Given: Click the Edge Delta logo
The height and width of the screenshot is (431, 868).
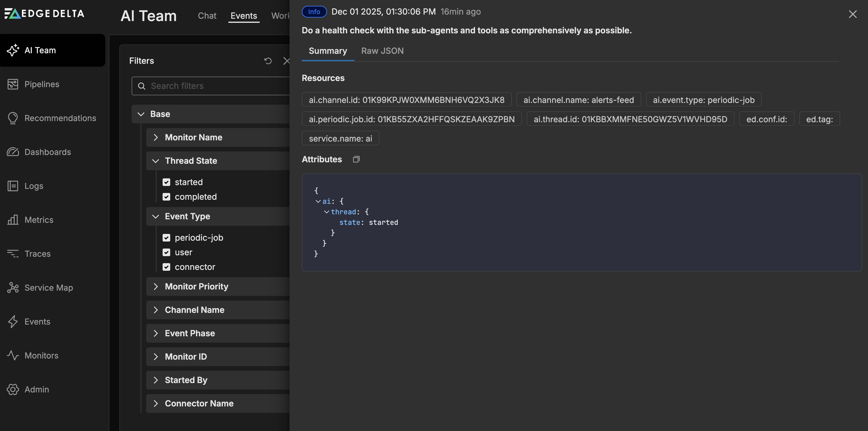Looking at the screenshot, I should coord(44,13).
